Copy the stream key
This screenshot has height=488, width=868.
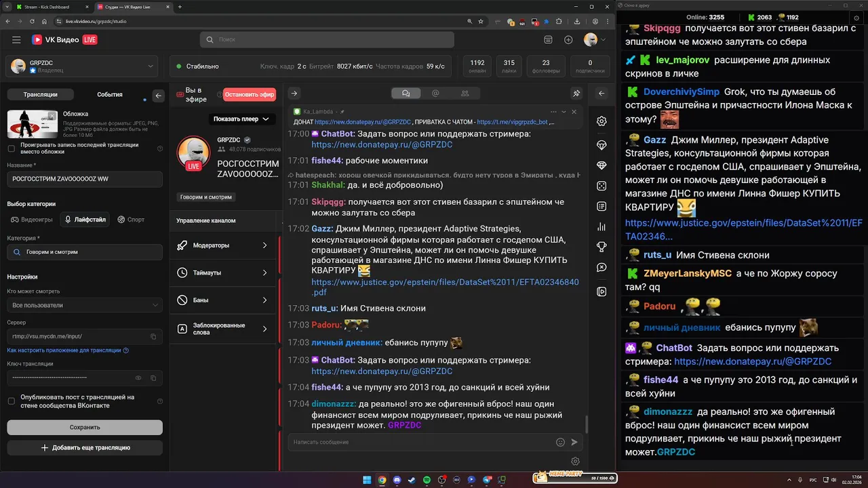pyautogui.click(x=153, y=378)
